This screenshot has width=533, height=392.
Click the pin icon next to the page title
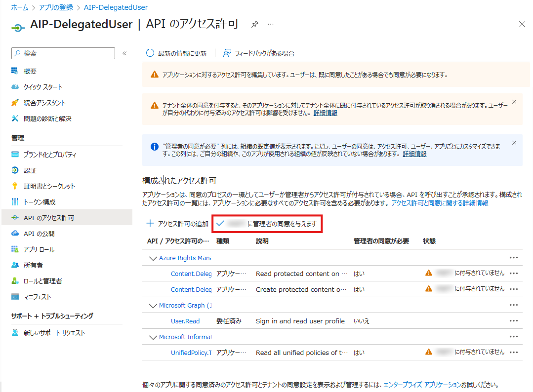[254, 24]
